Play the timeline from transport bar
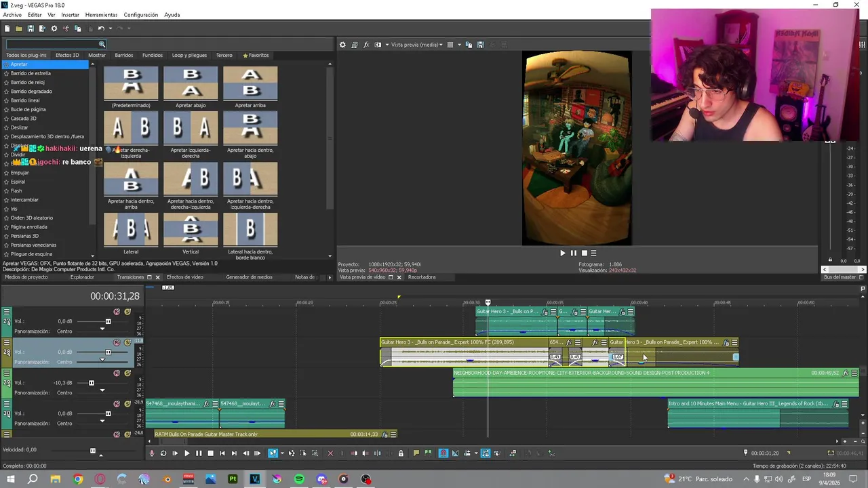 point(186,453)
